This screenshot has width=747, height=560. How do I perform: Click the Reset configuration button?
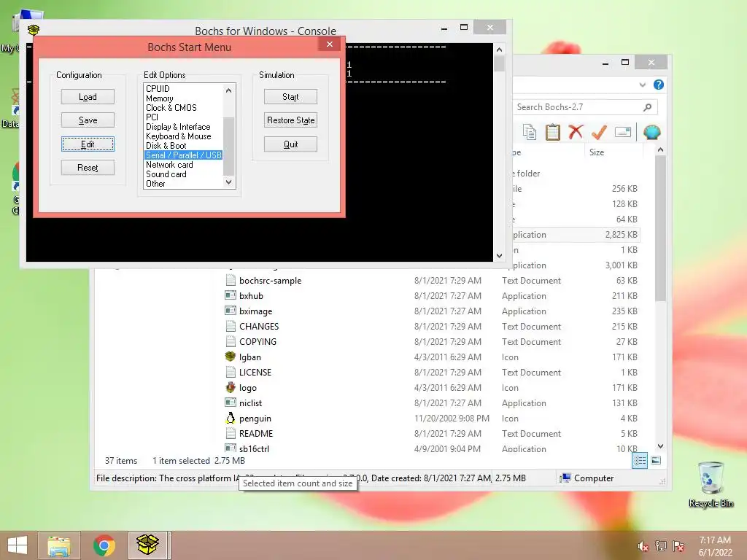coord(88,167)
